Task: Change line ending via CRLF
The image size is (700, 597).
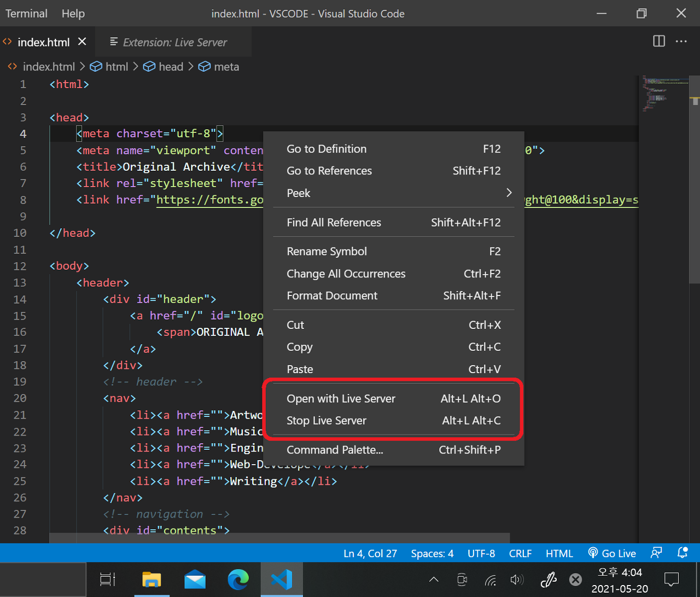Action: coord(520,553)
